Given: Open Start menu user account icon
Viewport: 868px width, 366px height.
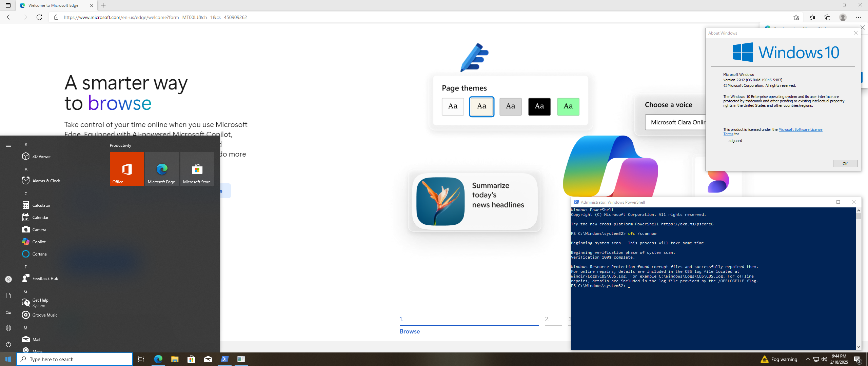Looking at the screenshot, I should (x=8, y=279).
